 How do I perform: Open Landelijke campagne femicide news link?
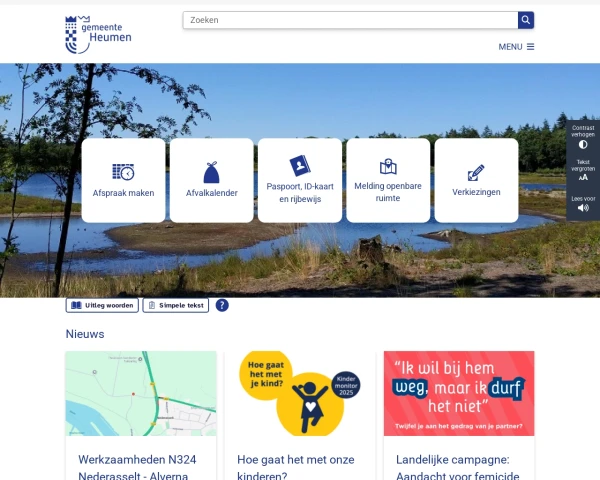457,467
